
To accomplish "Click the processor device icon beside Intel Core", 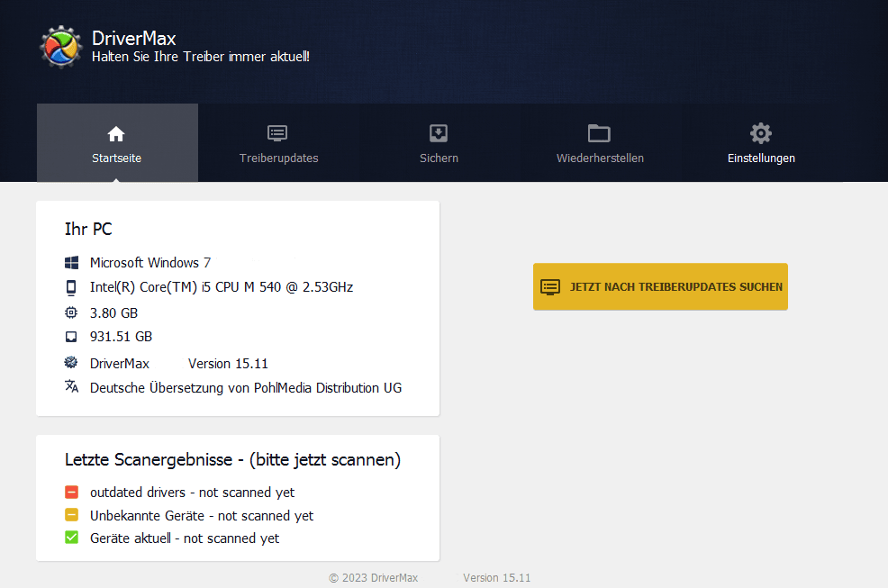I will [71, 287].
